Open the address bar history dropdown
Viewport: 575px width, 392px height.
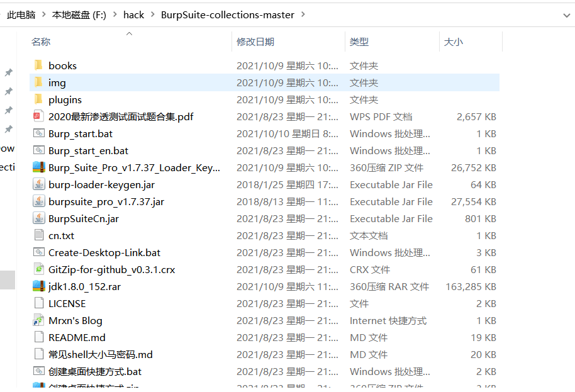point(567,15)
